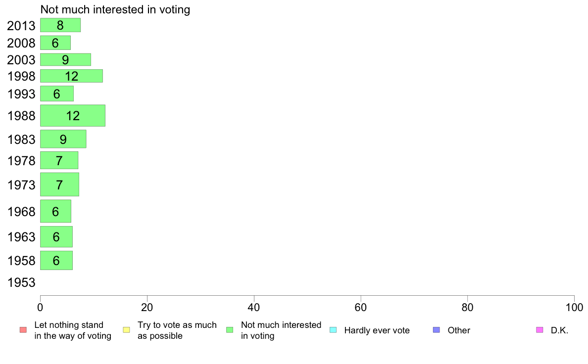The image size is (588, 364).
Task: Select the 2003 bar showing 9
Action: pyautogui.click(x=66, y=60)
